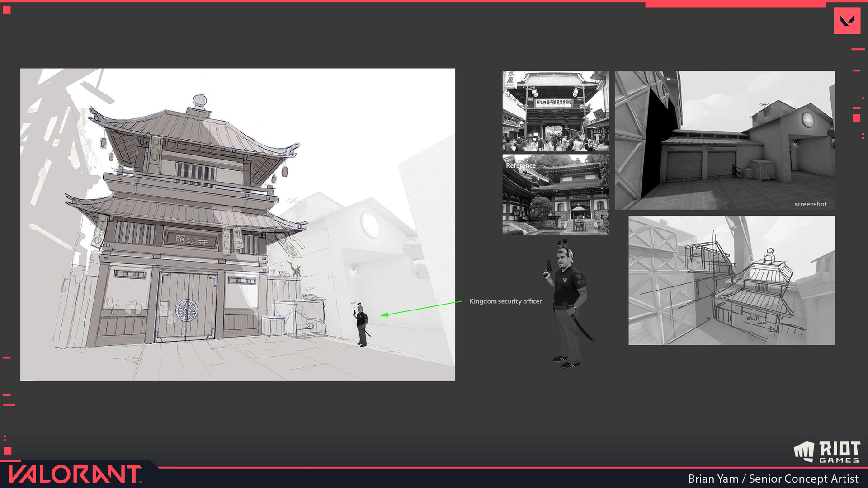Click the 'Brian Yam / Senior Concept Artist' credit
Screen dimensions: 868x488
coord(773,479)
